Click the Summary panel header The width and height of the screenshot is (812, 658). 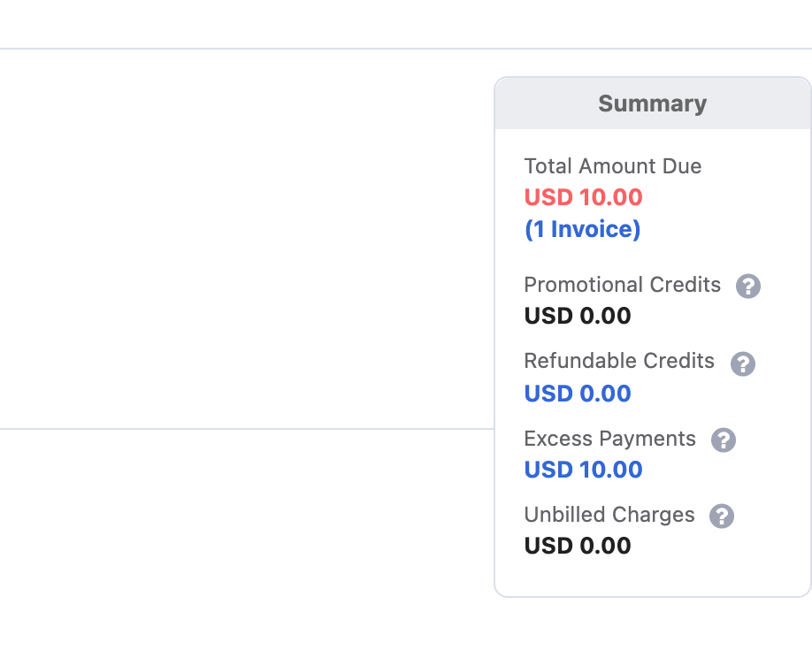652,103
